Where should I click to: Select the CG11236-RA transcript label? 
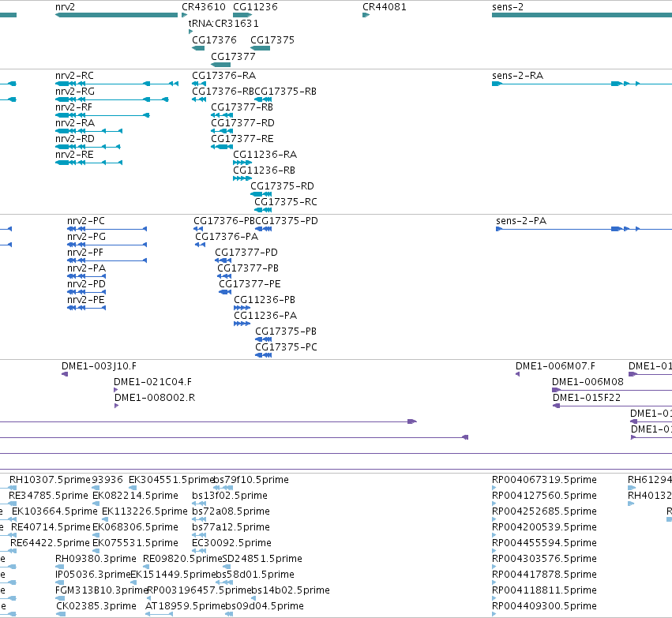tap(265, 155)
